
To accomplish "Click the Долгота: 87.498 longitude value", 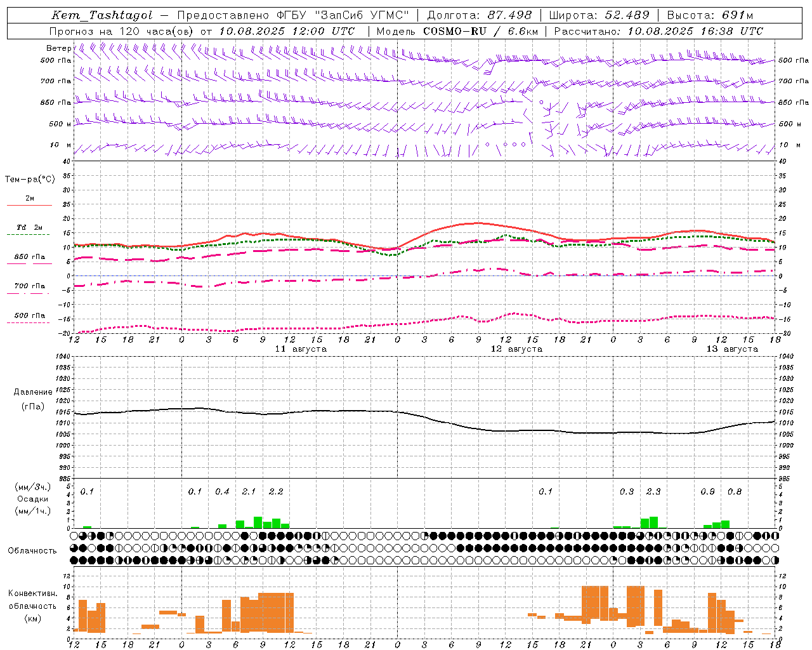I will [480, 15].
